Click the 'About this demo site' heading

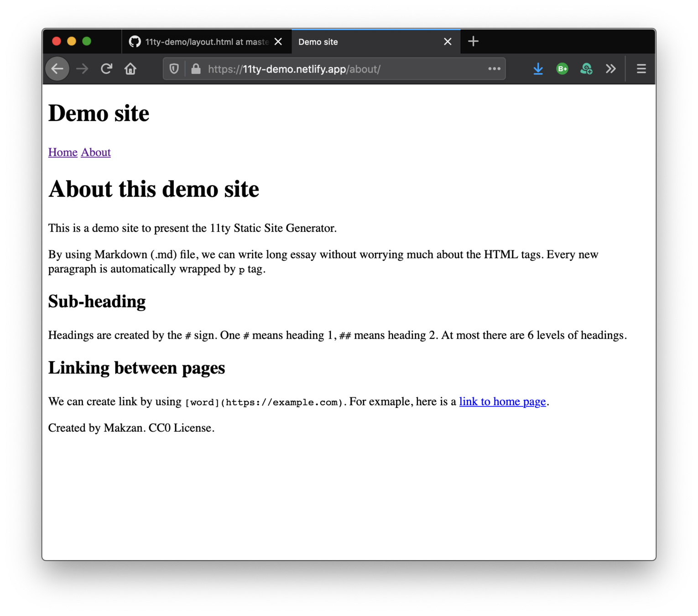coord(154,189)
